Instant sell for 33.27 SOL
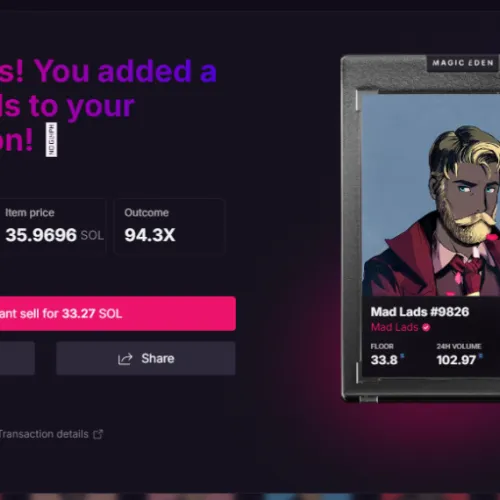The image size is (500, 500). (118, 313)
